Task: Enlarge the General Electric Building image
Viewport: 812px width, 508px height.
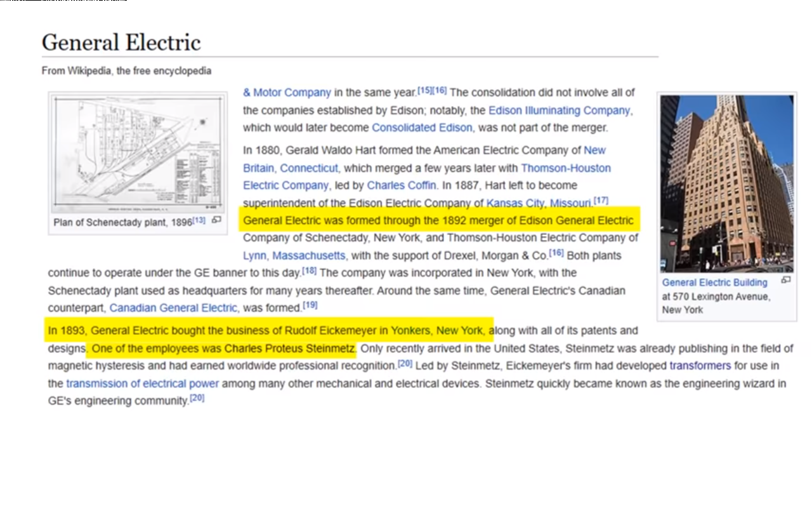Action: [785, 280]
